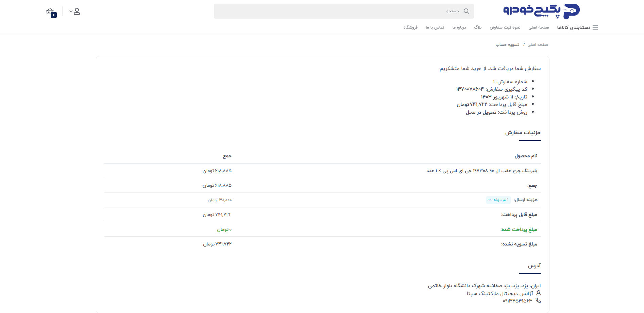Screen dimensions: 644x313
Task: Focus the جستجو search field
Action: pos(344,11)
